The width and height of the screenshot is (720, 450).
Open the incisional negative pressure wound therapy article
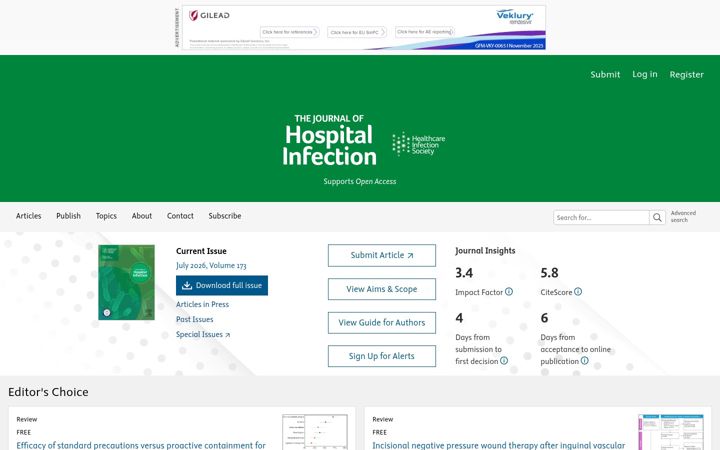(x=499, y=445)
